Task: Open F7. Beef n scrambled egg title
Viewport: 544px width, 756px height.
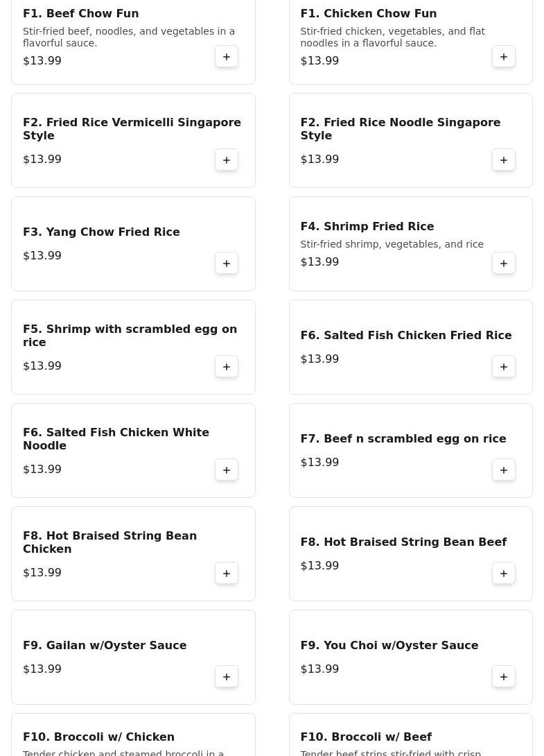Action: click(x=403, y=439)
